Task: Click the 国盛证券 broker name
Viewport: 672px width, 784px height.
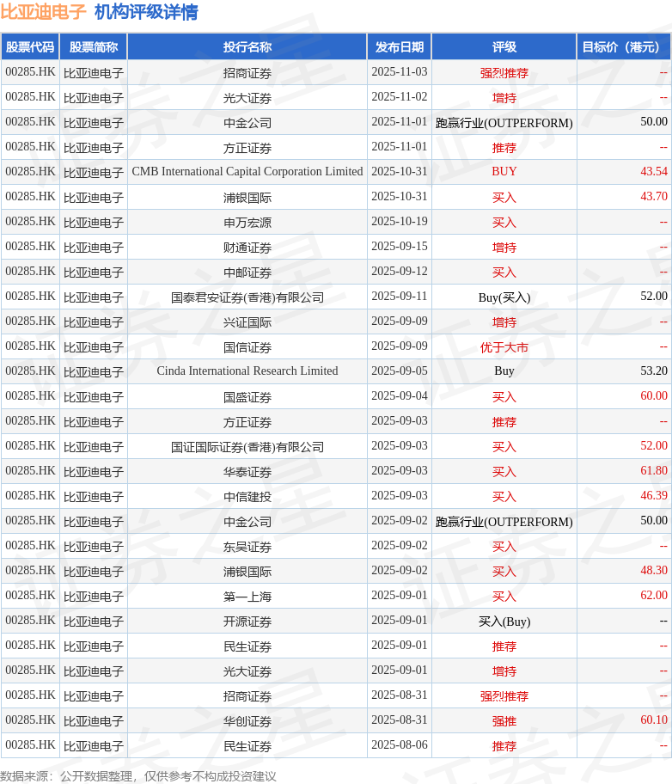Action: 247,397
